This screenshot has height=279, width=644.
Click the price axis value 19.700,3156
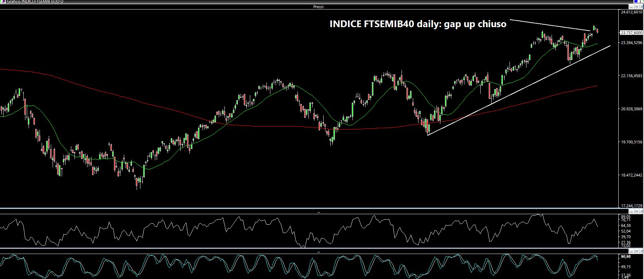(x=632, y=142)
